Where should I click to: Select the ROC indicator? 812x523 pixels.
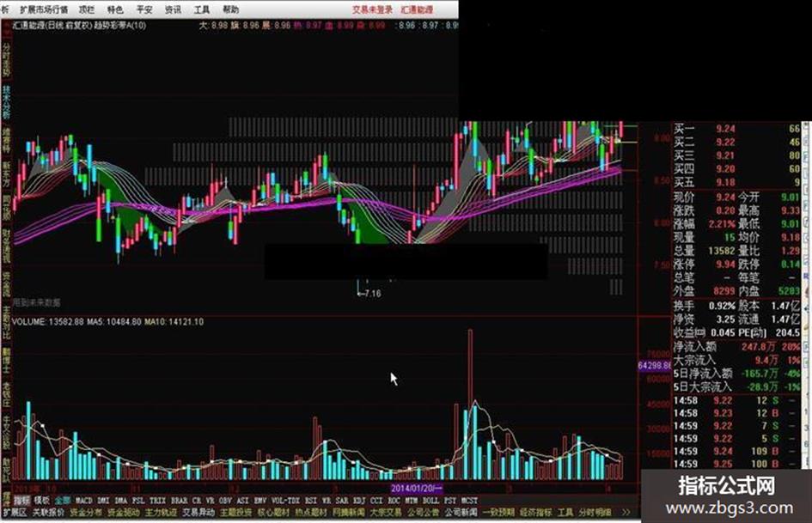(394, 501)
